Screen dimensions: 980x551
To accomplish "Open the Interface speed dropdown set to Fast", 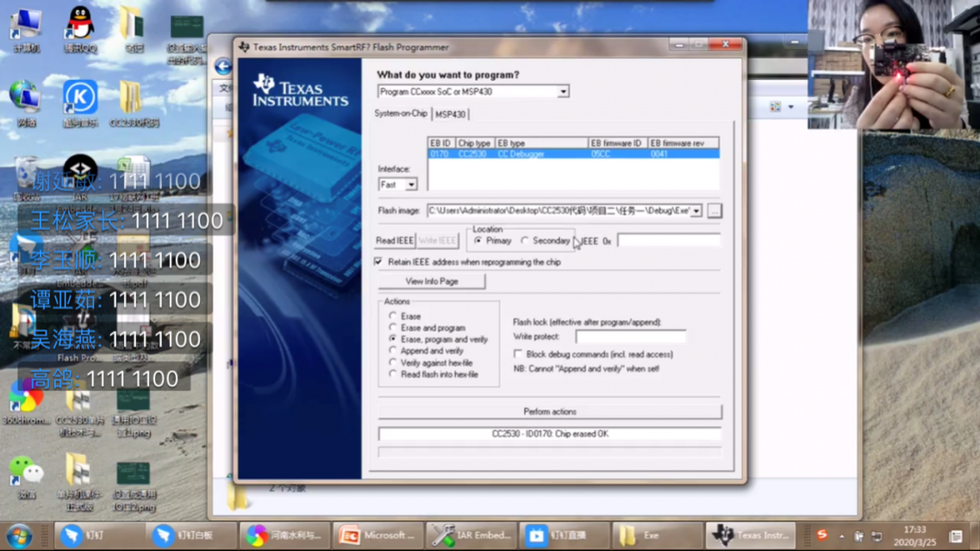I will pos(411,185).
